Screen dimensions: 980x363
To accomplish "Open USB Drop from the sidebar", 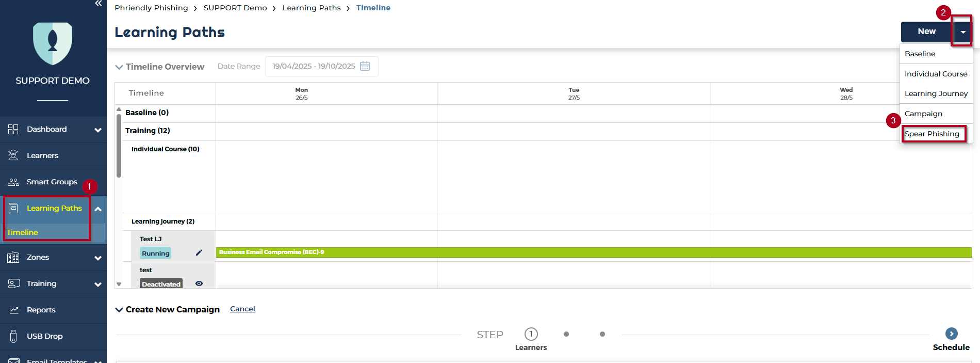I will coord(44,336).
